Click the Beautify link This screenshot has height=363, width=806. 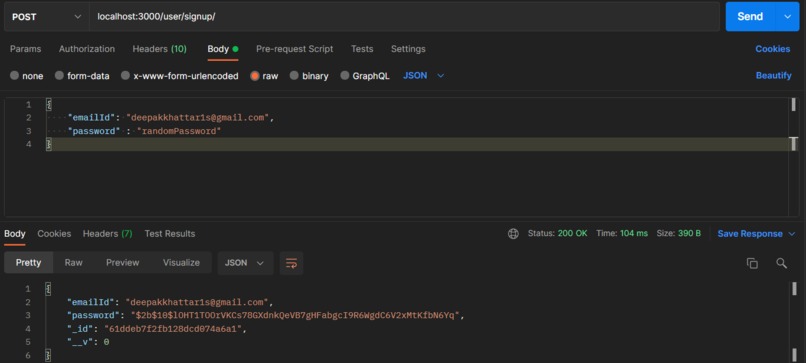click(773, 76)
